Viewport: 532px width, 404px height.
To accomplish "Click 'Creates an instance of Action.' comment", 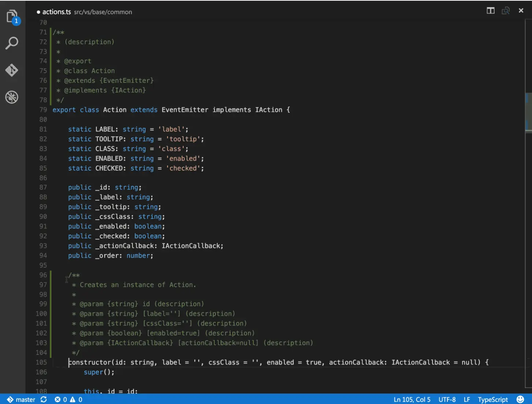I will click(138, 285).
